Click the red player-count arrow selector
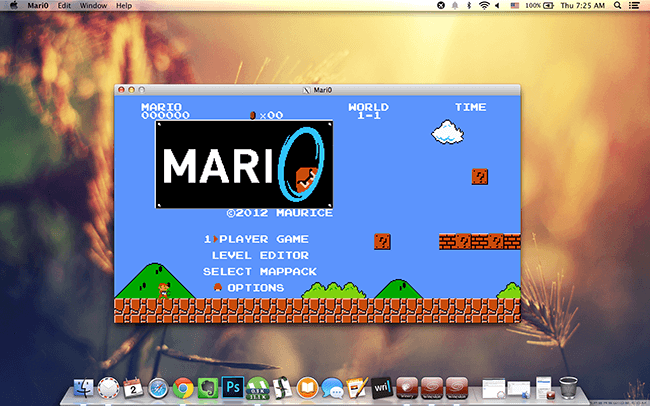 point(216,239)
